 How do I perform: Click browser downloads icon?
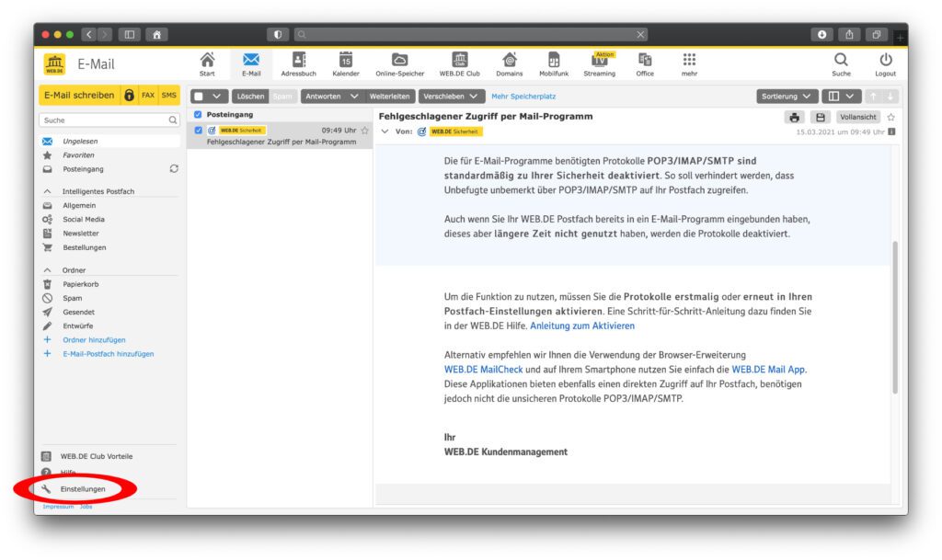[821, 35]
